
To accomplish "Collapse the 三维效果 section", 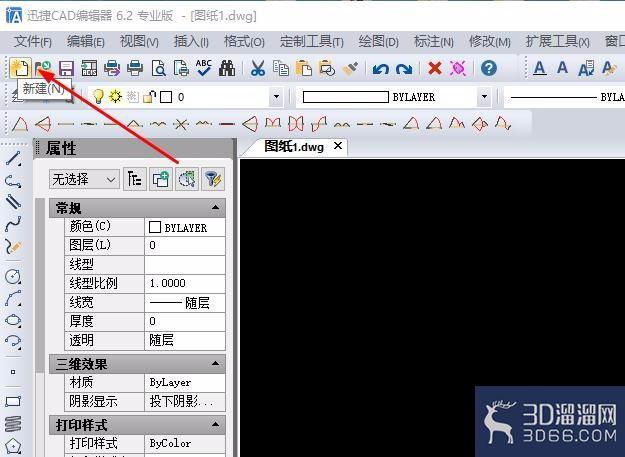I will [x=215, y=363].
